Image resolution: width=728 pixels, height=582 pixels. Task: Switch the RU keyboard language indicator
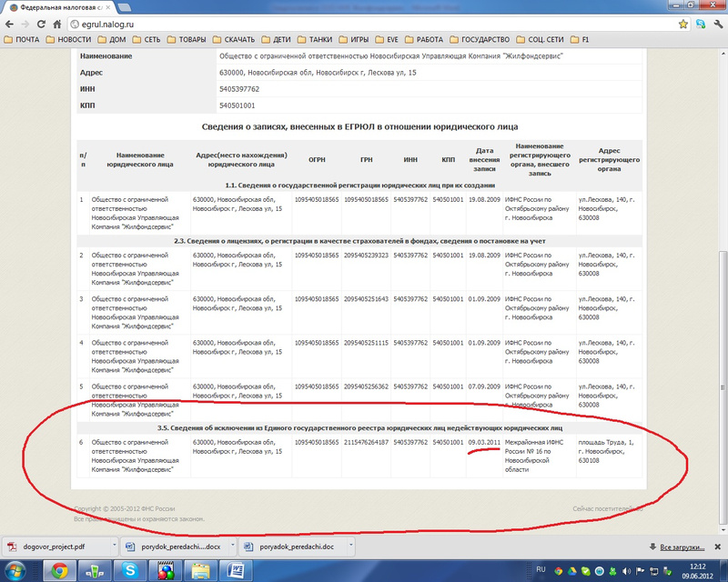(x=541, y=567)
